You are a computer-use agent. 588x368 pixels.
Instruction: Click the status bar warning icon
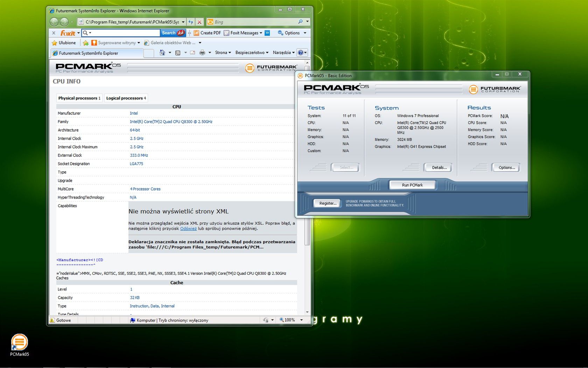[x=52, y=320]
